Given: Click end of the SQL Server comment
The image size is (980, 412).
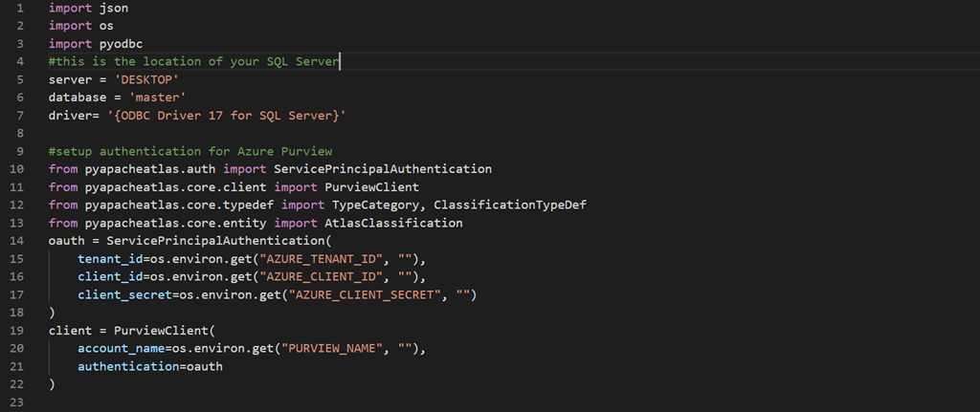Looking at the screenshot, I should click(x=340, y=62).
